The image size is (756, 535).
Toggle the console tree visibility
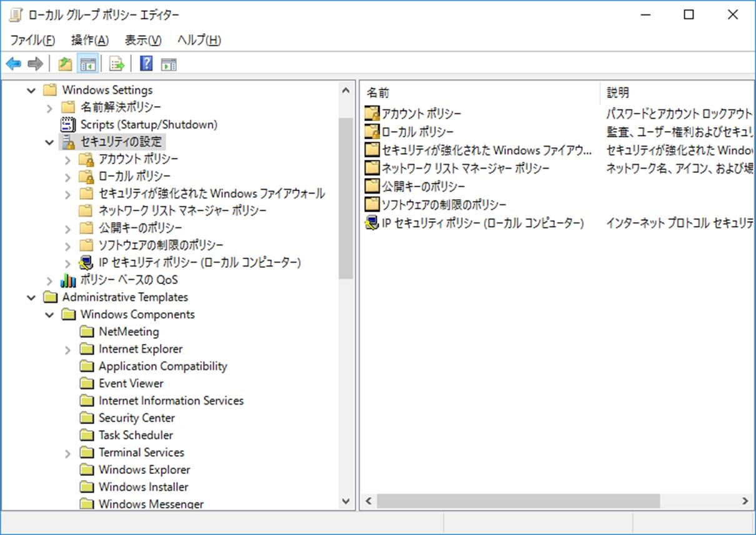(x=88, y=63)
